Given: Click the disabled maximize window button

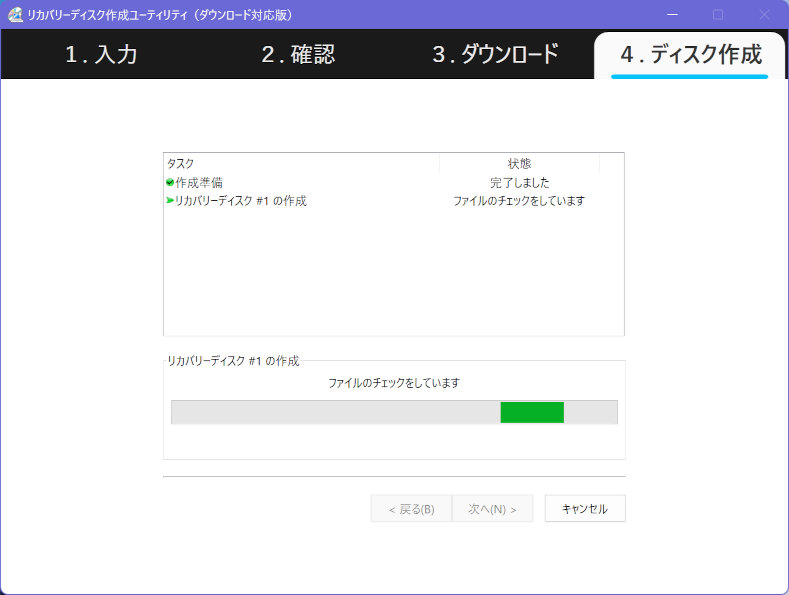Looking at the screenshot, I should 718,15.
